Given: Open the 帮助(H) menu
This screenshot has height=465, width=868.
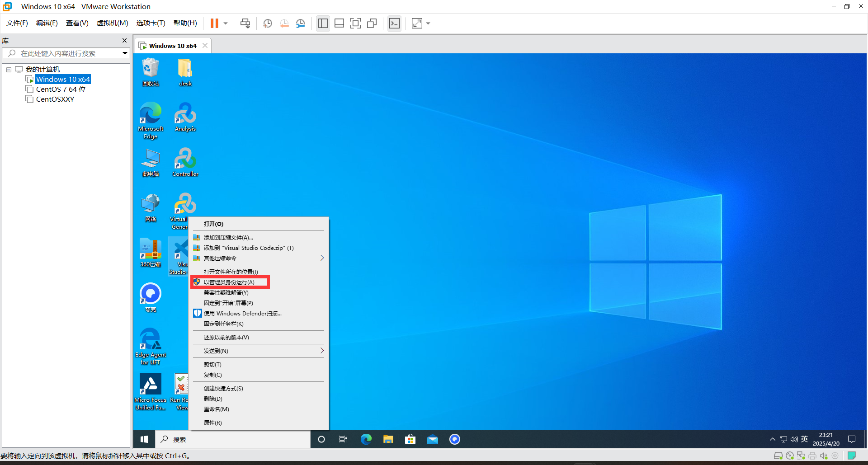Looking at the screenshot, I should [185, 23].
